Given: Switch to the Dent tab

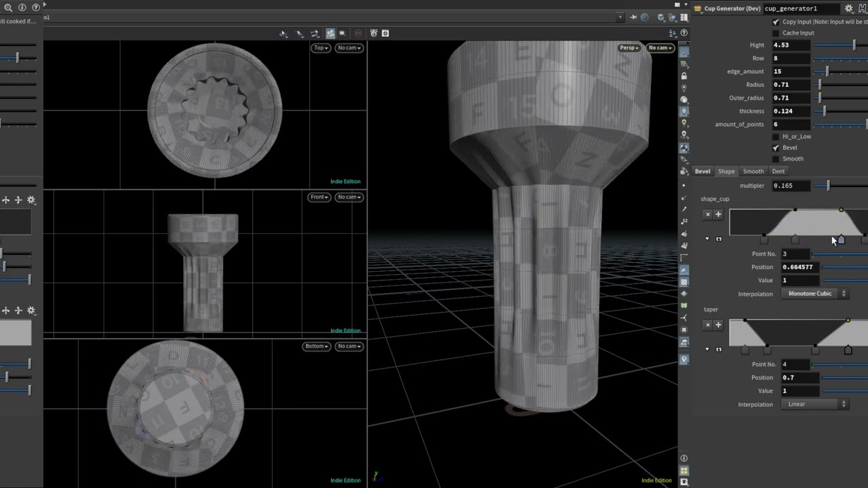Looking at the screenshot, I should tap(778, 171).
